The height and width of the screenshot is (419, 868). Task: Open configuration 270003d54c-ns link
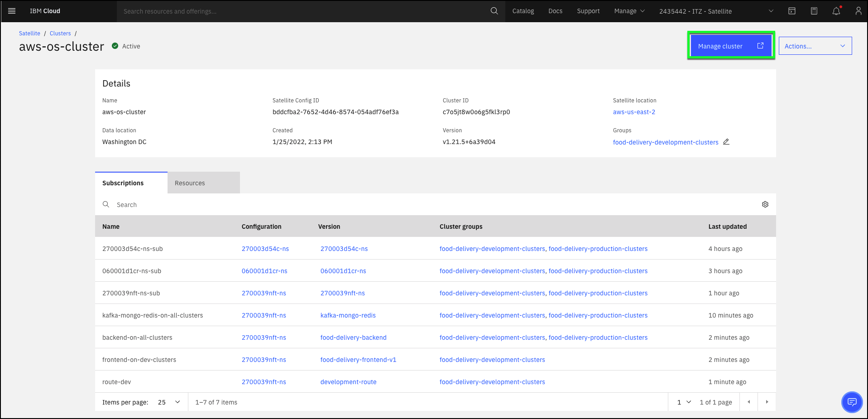265,249
